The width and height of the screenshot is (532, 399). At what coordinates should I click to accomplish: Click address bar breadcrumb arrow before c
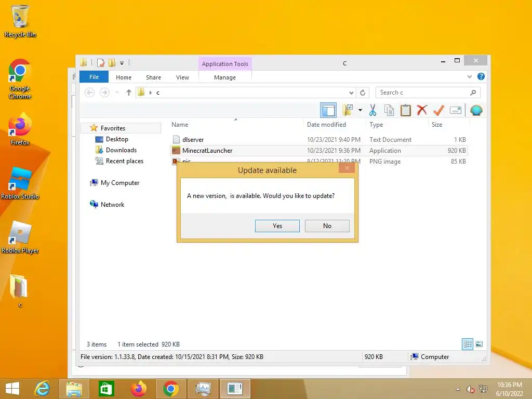[x=150, y=92]
